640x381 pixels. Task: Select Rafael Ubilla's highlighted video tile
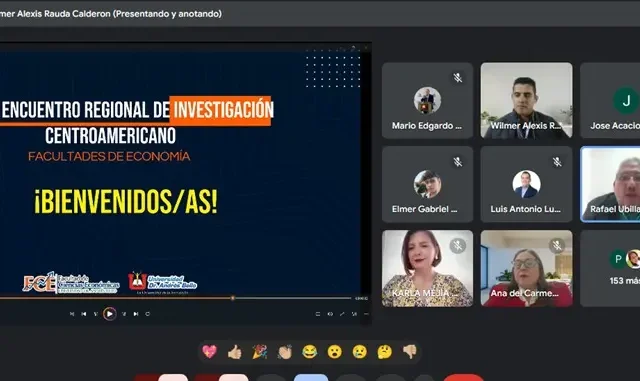611,184
